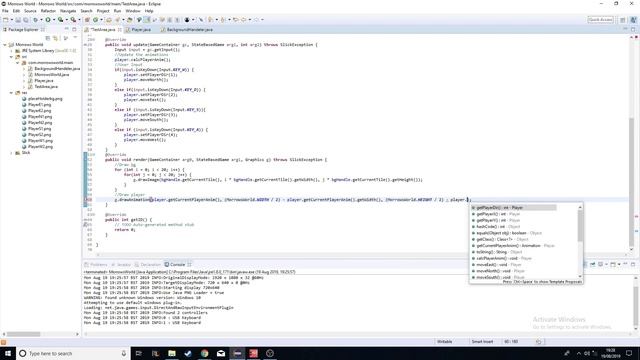Close the TestArea.java editor tab
Screen dimensions: 640x360
pos(120,29)
